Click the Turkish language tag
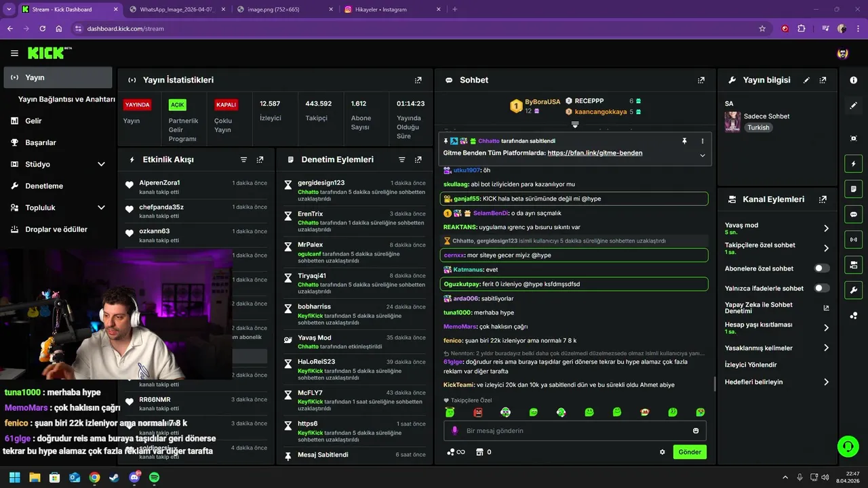The image size is (868, 488). click(x=758, y=127)
